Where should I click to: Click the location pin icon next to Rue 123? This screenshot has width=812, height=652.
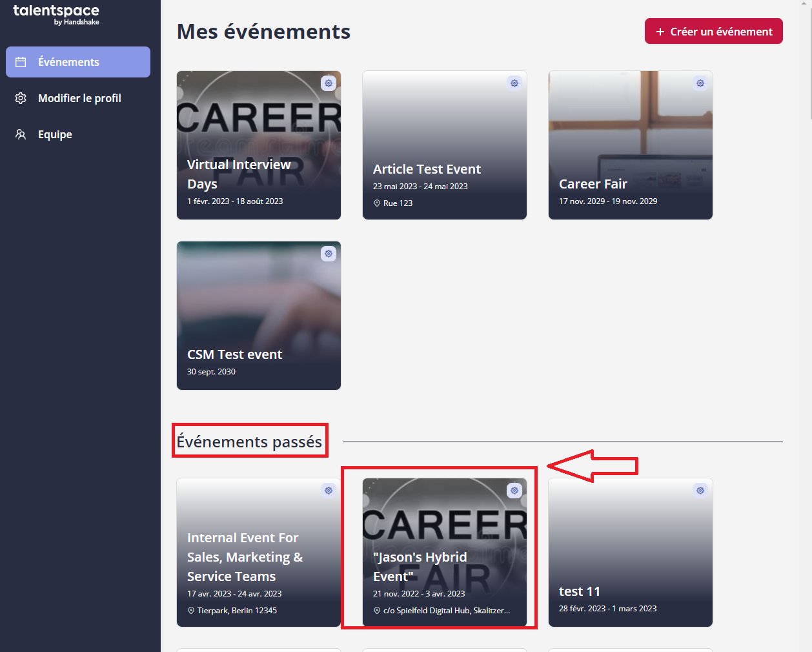tap(377, 203)
